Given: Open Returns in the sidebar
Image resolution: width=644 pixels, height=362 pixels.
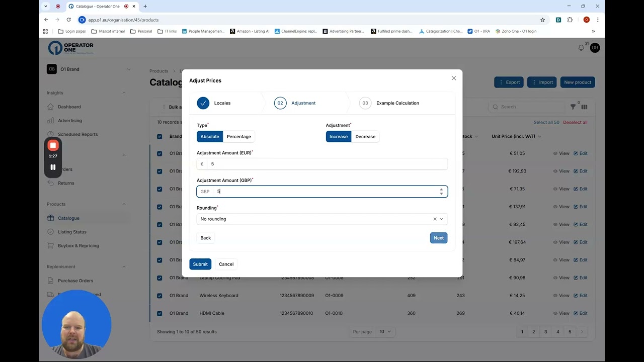Looking at the screenshot, I should click(x=66, y=184).
